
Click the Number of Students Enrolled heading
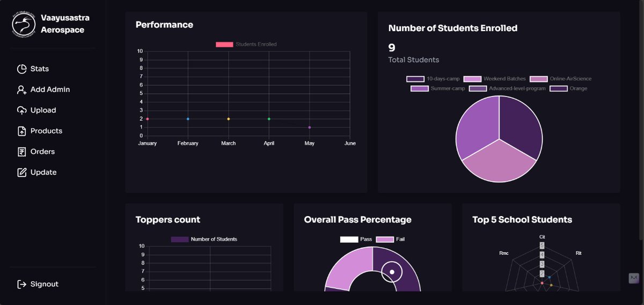(453, 28)
